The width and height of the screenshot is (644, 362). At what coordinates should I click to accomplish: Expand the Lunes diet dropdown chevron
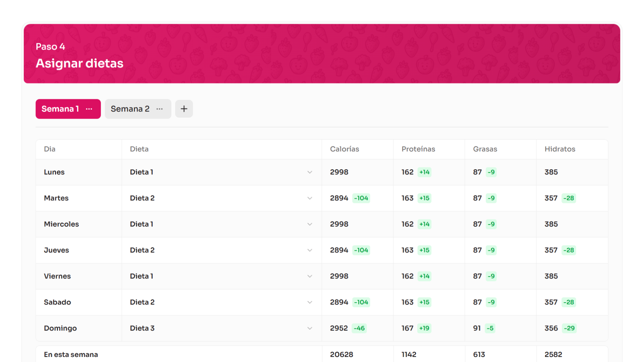coord(310,172)
